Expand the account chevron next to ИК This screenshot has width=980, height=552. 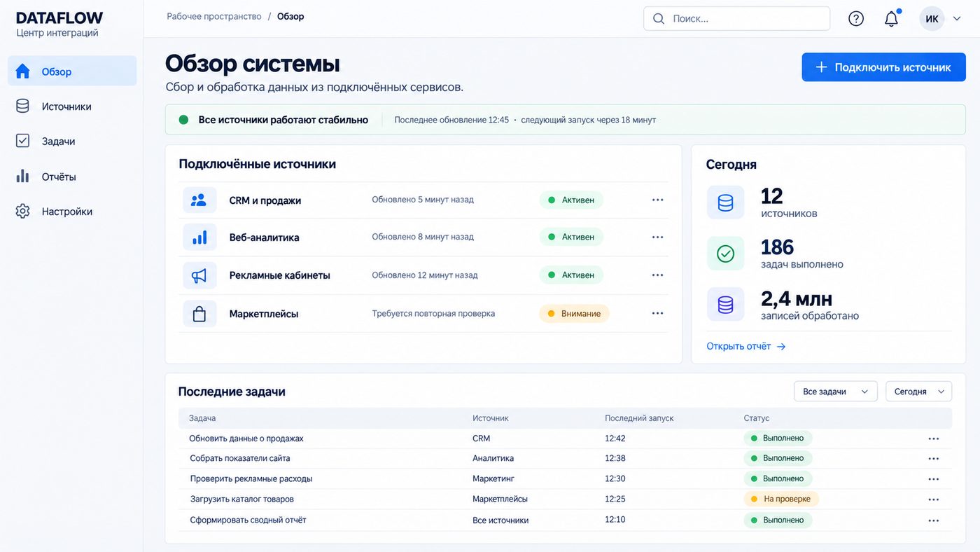957,19
